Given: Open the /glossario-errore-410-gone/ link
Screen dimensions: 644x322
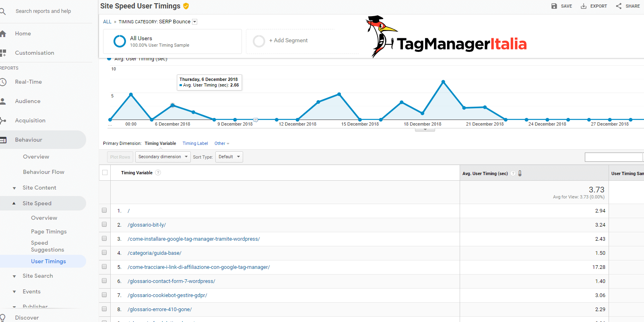Looking at the screenshot, I should (160, 310).
